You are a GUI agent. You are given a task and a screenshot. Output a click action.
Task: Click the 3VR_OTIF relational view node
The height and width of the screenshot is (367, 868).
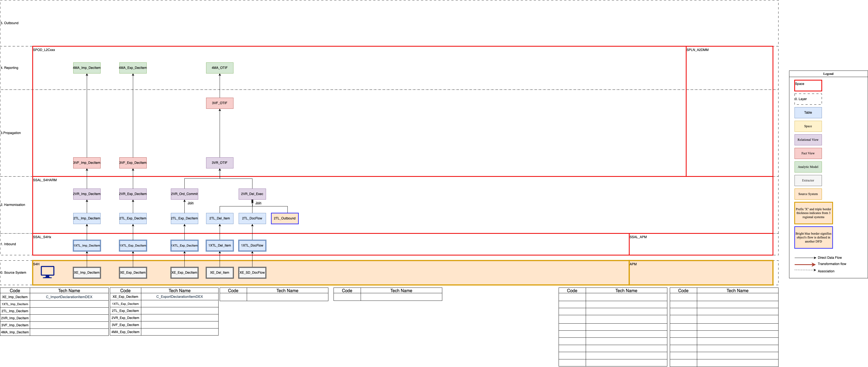(219, 163)
